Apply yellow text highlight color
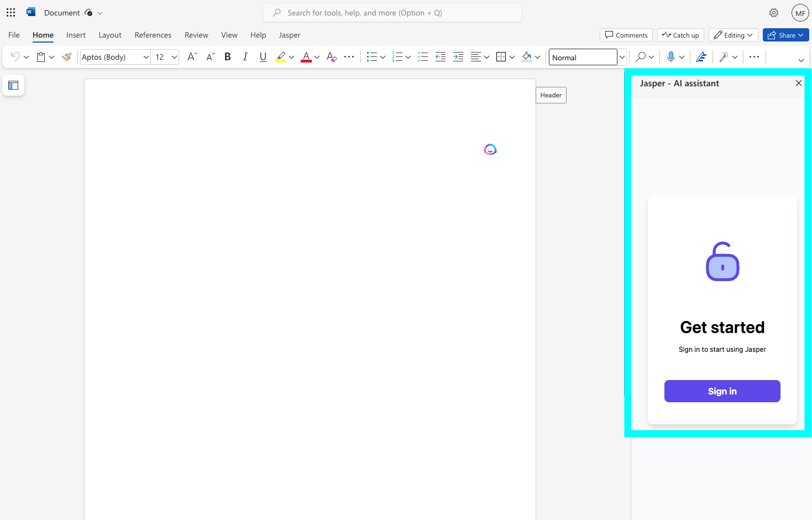Viewport: 812px width, 520px height. (281, 56)
